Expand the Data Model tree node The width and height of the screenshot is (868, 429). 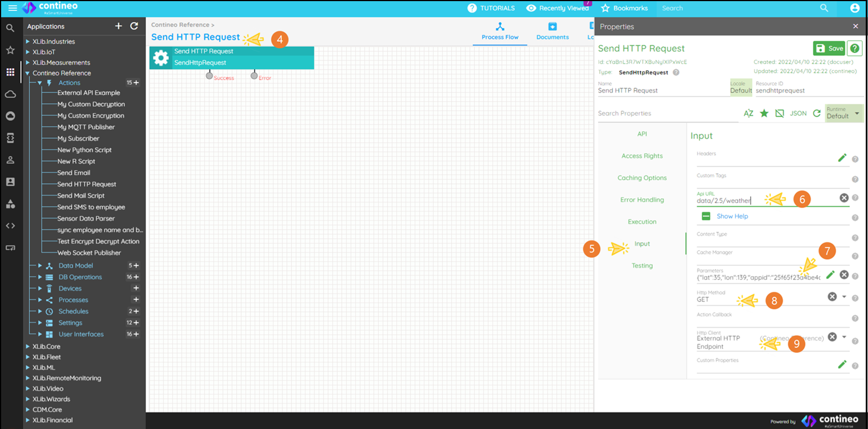(40, 266)
